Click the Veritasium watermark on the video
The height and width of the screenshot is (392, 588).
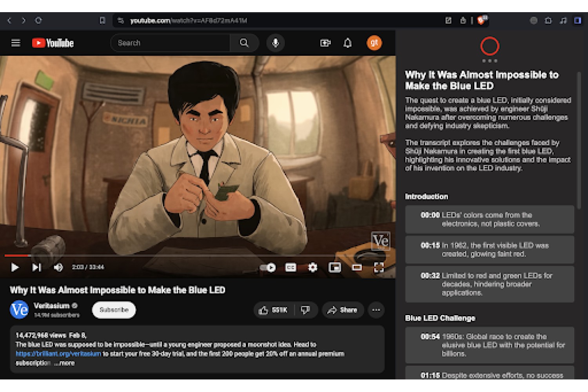380,241
